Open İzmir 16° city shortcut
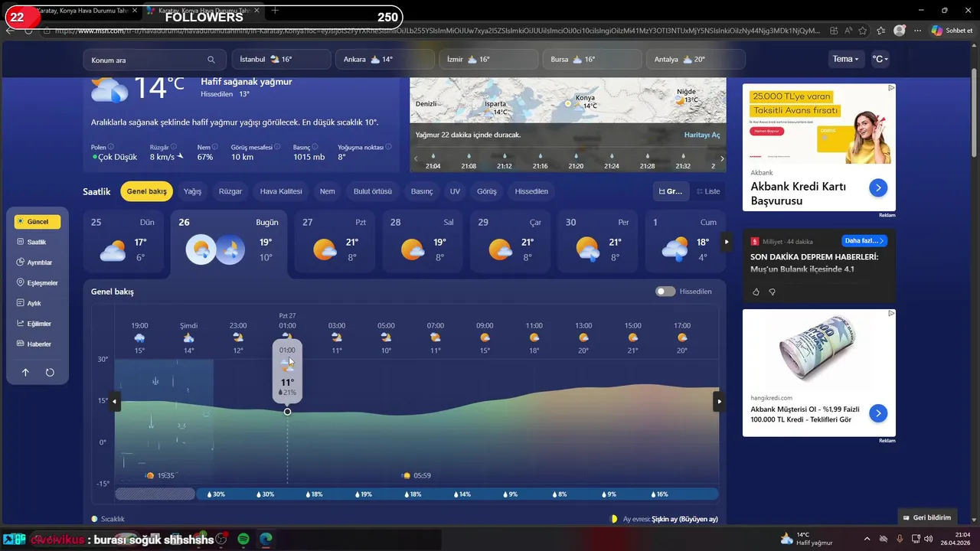This screenshot has width=980, height=551. coord(488,59)
